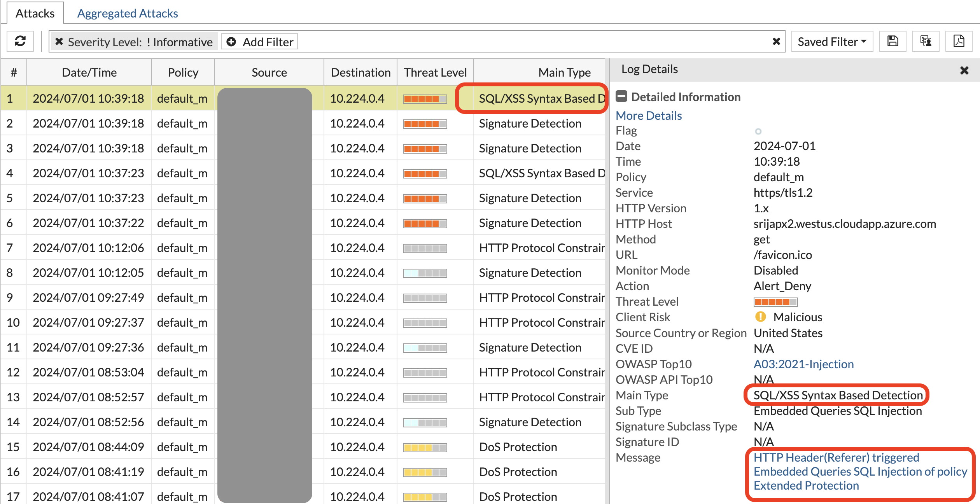Open the A03:2021-Injection OWASP link
Image resolution: width=980 pixels, height=504 pixels.
click(x=803, y=364)
